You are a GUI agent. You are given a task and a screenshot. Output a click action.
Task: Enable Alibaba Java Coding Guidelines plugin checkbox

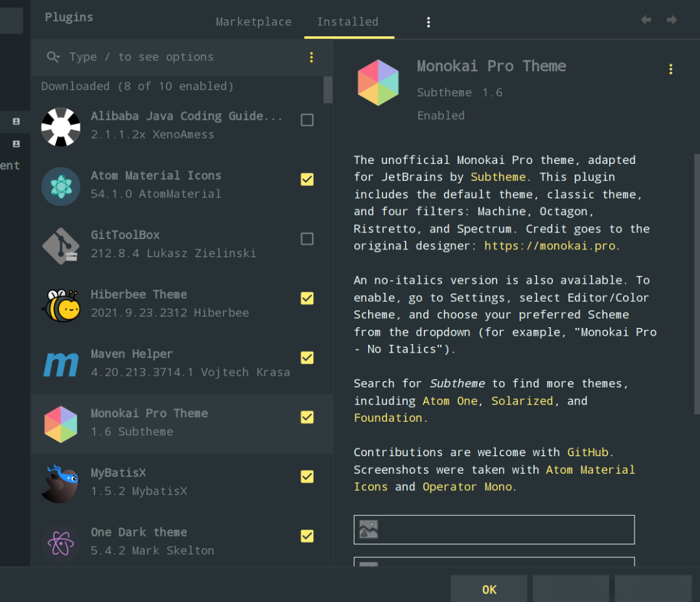pos(307,120)
